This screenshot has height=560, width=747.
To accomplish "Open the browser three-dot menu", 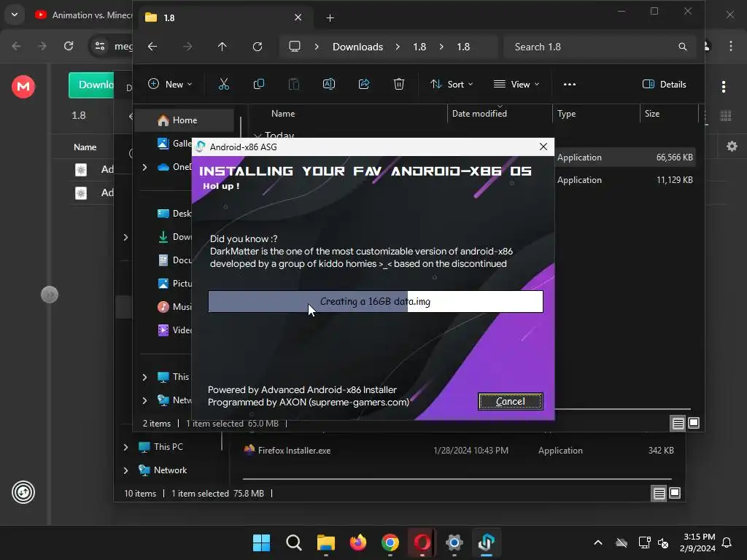I will coord(731,46).
